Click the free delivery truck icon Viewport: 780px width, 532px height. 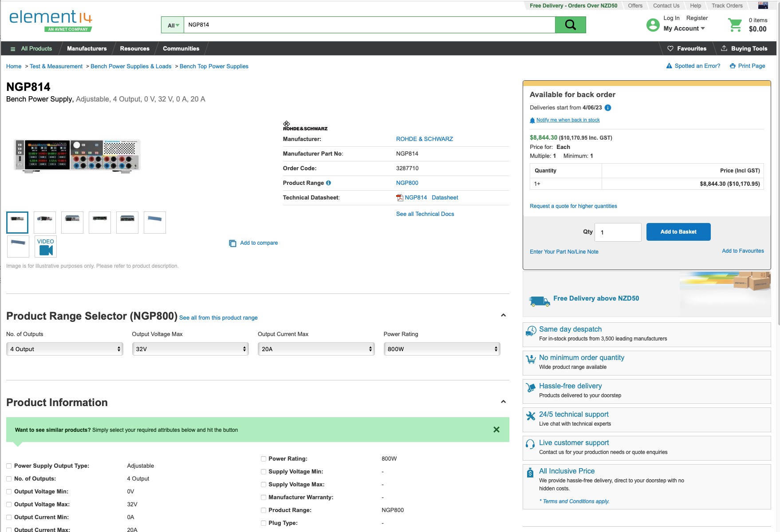(540, 301)
